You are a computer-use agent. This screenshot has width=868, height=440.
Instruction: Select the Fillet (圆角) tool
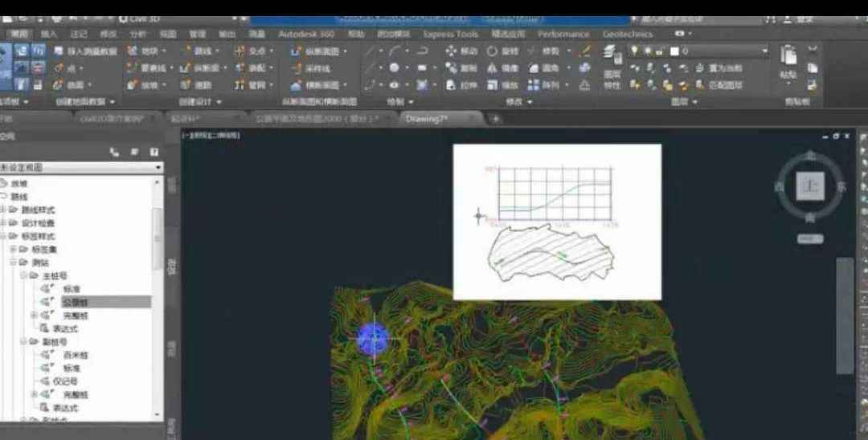(543, 68)
